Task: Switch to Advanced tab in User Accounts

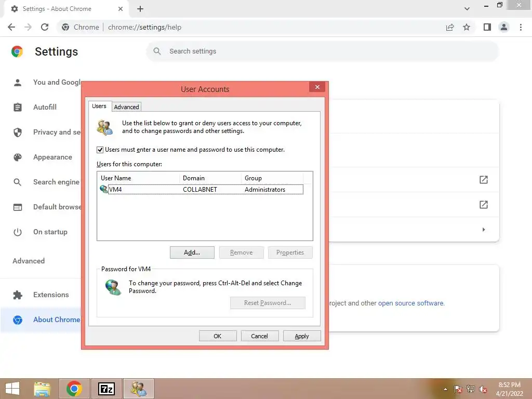Action: coord(126,107)
